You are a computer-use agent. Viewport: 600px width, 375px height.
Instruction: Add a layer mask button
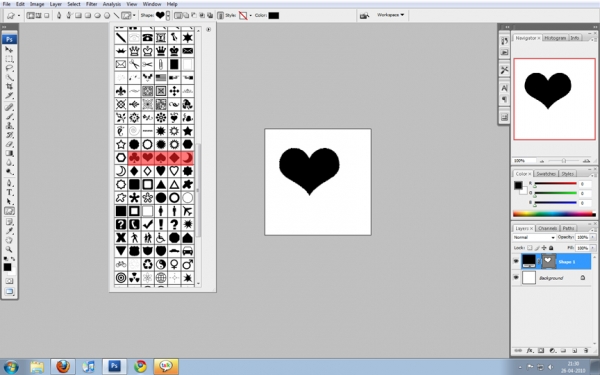(x=541, y=351)
